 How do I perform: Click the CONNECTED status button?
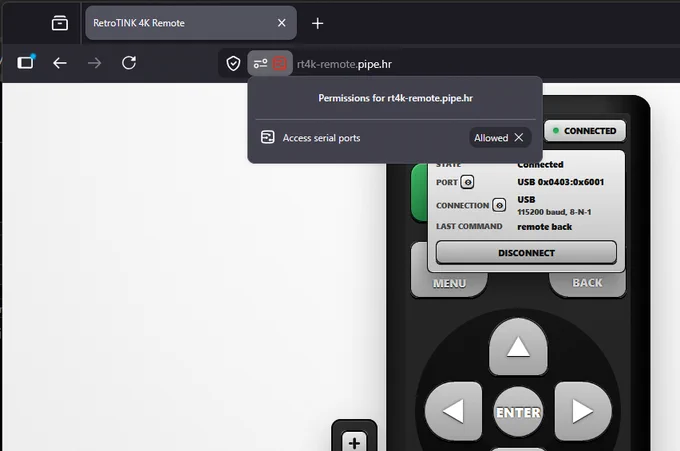[x=585, y=131]
